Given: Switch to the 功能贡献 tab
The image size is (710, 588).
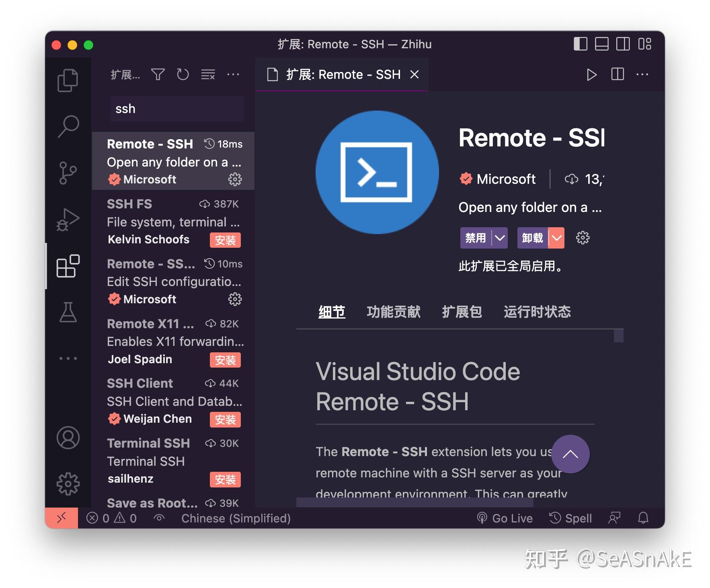Looking at the screenshot, I should click(x=393, y=312).
